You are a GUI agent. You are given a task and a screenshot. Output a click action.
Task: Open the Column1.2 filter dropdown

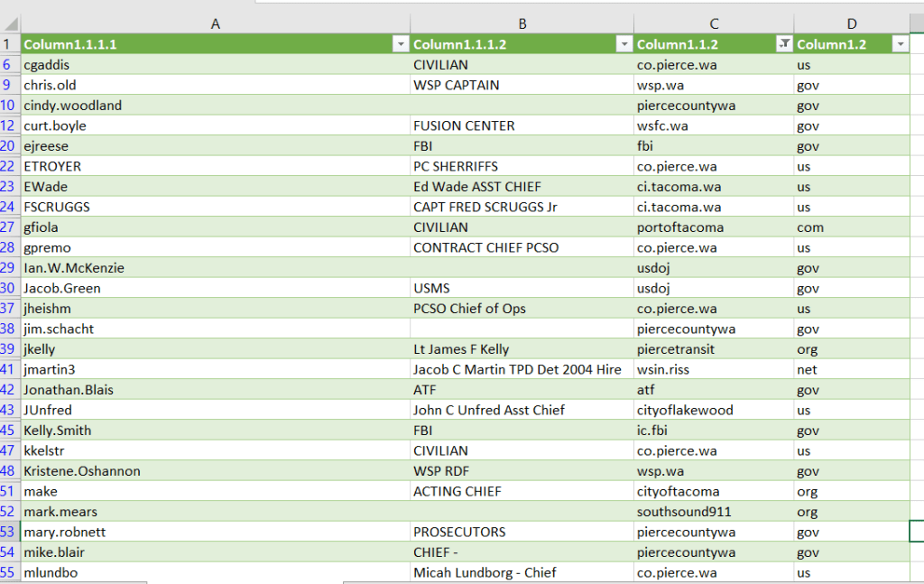(x=899, y=44)
